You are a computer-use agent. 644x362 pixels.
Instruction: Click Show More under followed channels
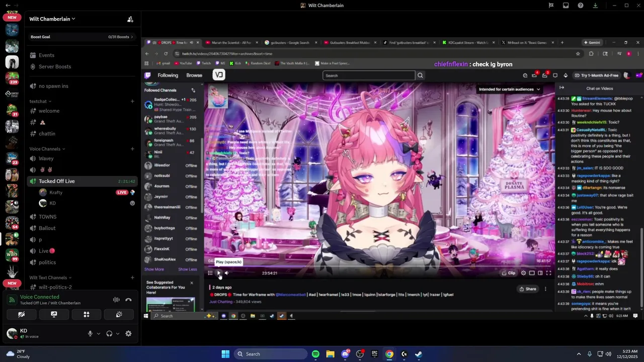(154, 269)
